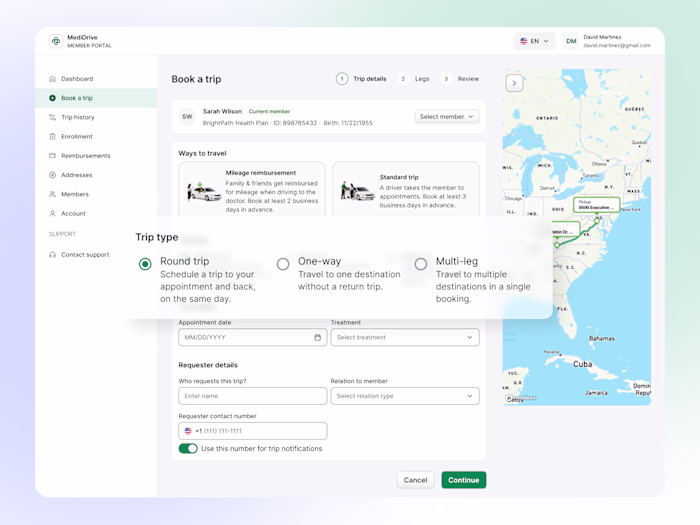The width and height of the screenshot is (700, 525).
Task: Open Trip history page
Action: click(x=96, y=117)
